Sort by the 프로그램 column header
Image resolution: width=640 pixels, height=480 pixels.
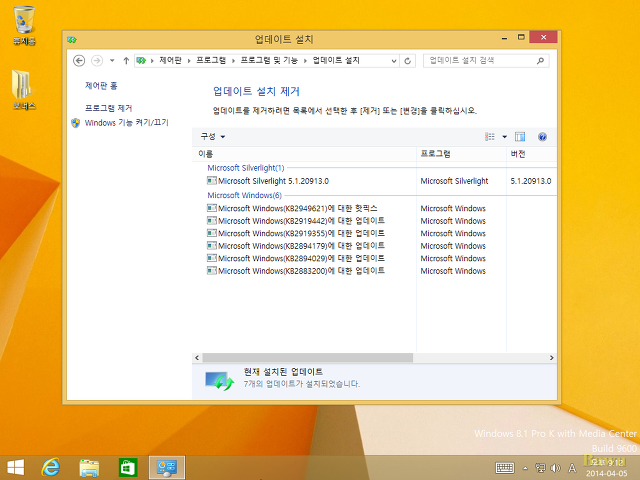click(461, 154)
